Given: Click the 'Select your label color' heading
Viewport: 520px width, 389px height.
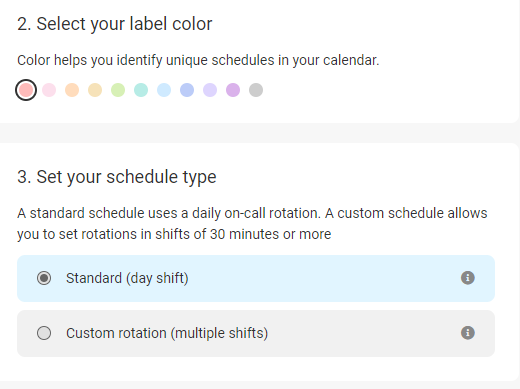Looking at the screenshot, I should pyautogui.click(x=115, y=24).
